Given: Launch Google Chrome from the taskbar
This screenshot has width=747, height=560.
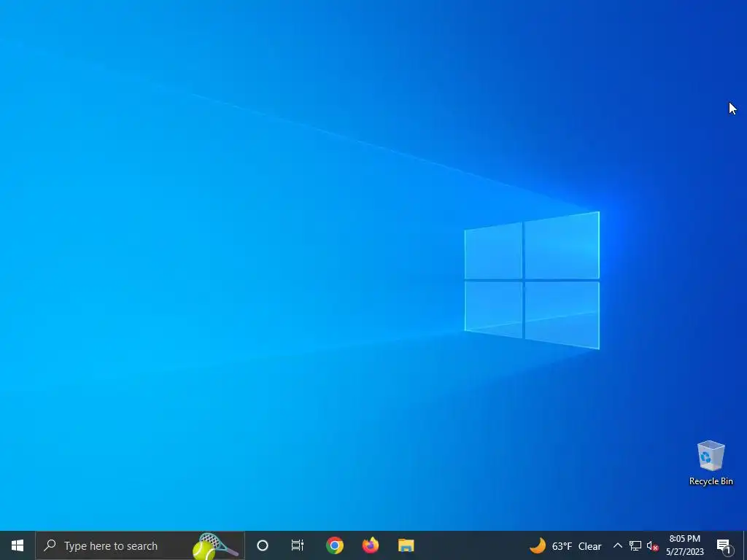Looking at the screenshot, I should click(x=334, y=545).
